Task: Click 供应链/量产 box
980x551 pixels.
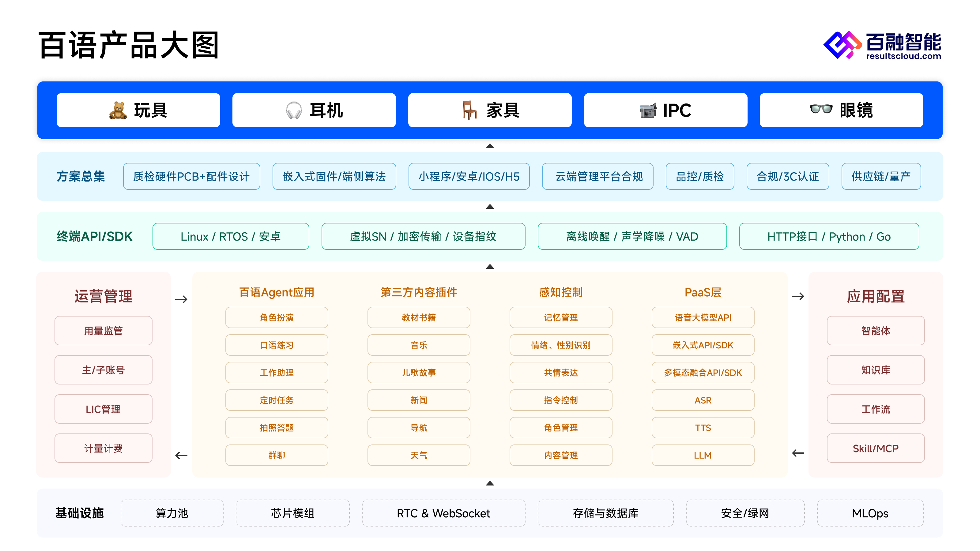Action: click(x=881, y=176)
